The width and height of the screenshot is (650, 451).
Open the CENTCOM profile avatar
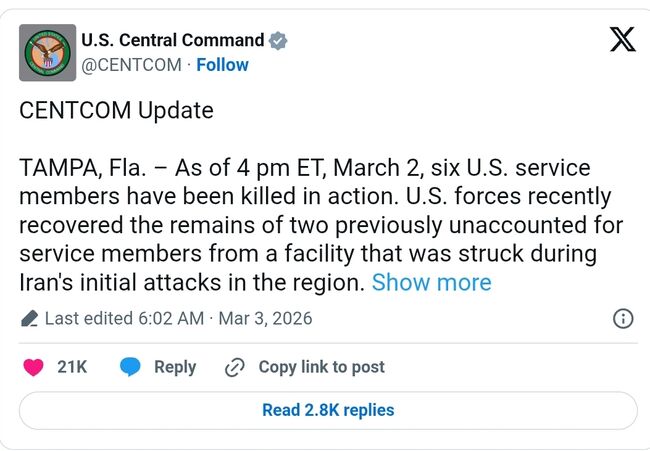pos(47,53)
